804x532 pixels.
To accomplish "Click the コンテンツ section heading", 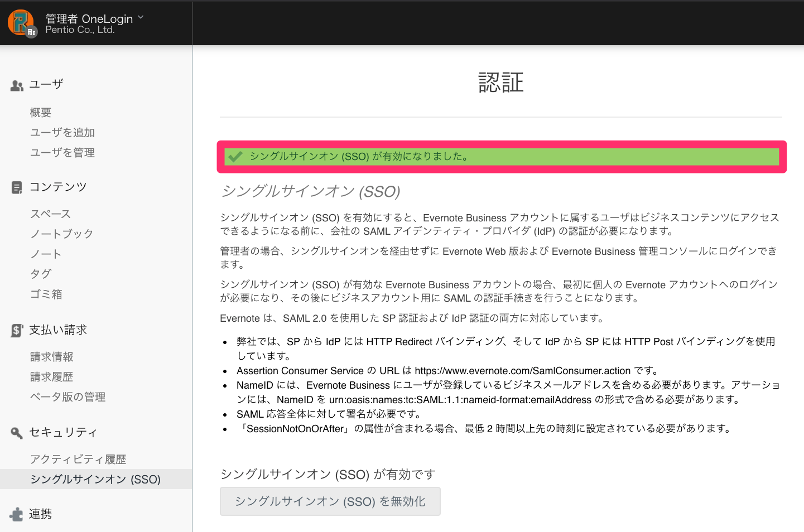I will [58, 187].
